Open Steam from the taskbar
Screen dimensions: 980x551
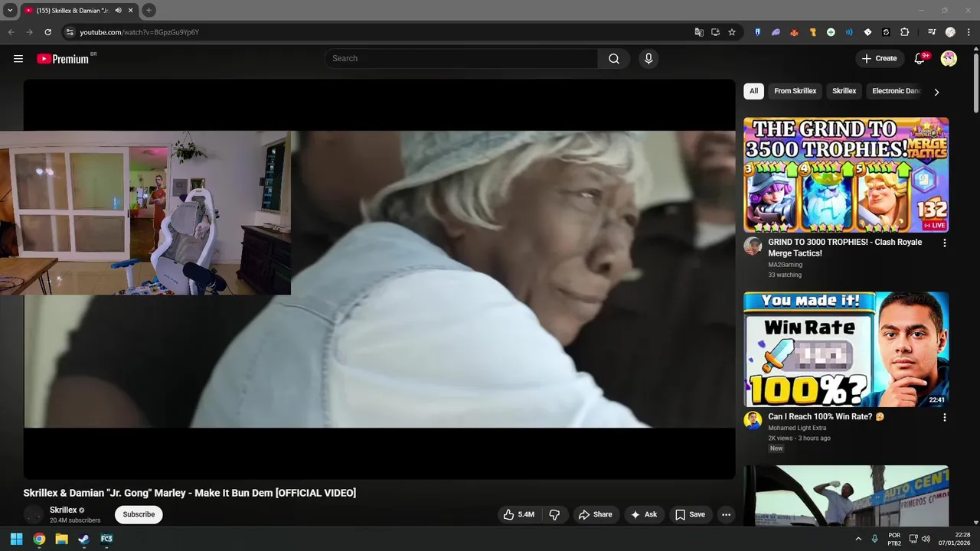click(83, 539)
